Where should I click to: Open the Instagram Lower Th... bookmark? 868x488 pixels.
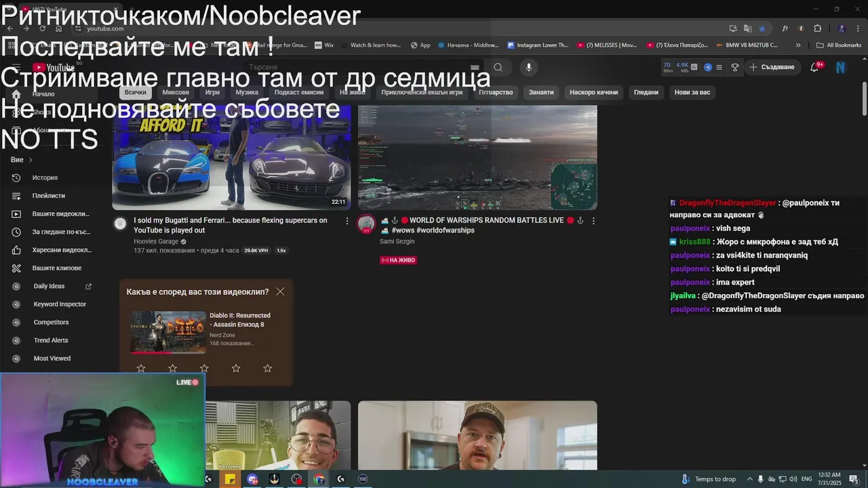538,45
